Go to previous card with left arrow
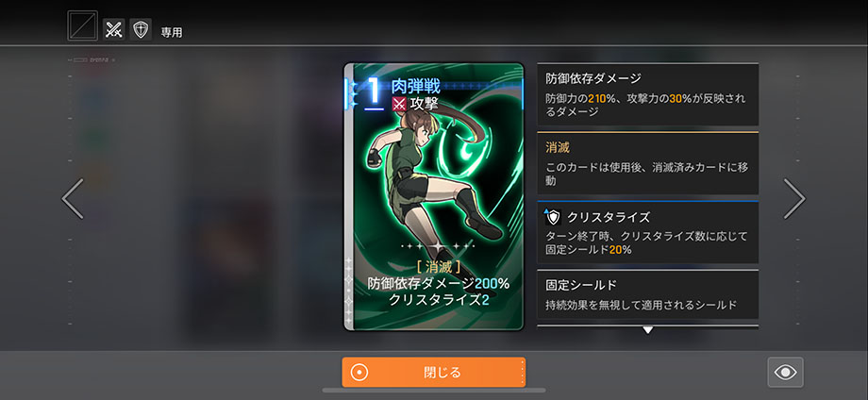The width and height of the screenshot is (868, 400). 73,199
